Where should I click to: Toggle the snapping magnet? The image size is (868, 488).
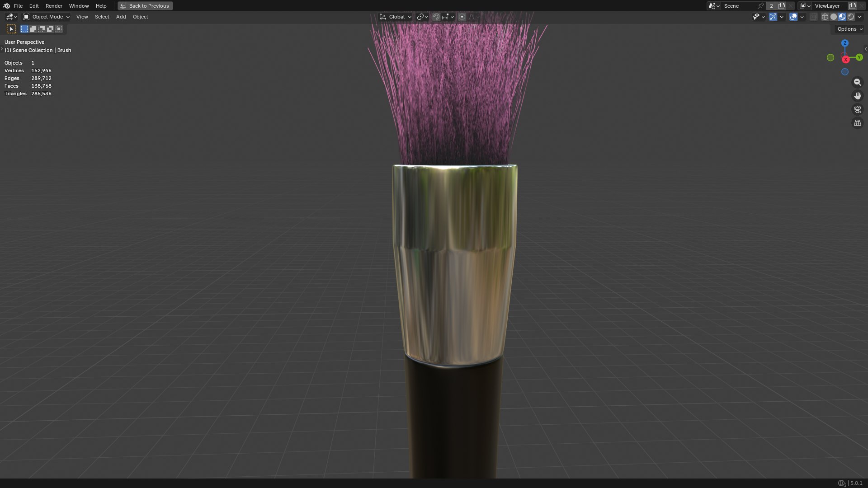[x=436, y=17]
